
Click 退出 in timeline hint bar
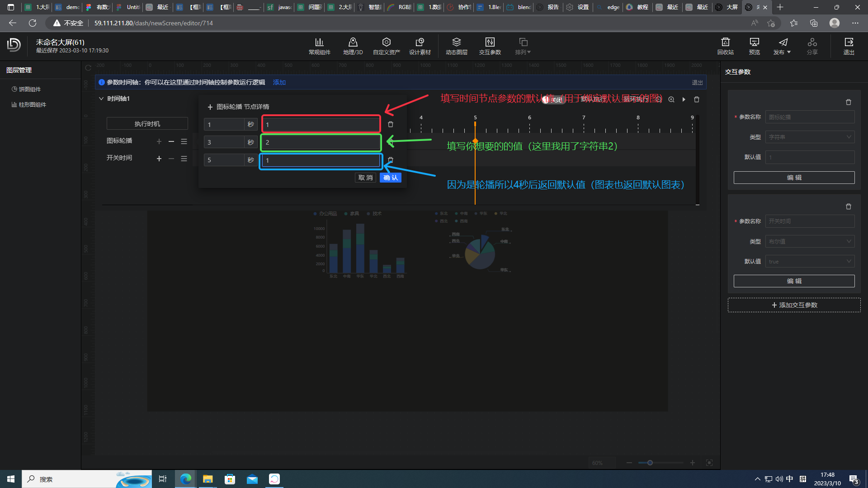(x=697, y=83)
